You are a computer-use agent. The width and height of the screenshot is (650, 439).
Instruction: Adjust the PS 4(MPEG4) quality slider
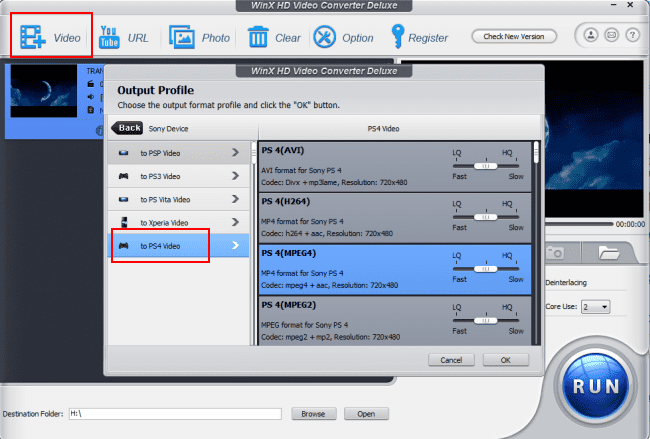[485, 269]
